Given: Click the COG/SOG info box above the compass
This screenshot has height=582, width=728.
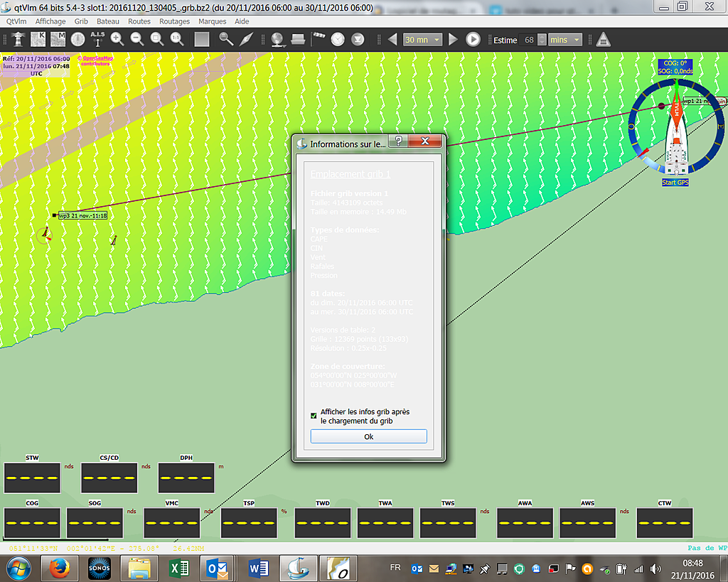Looking at the screenshot, I should 675,67.
